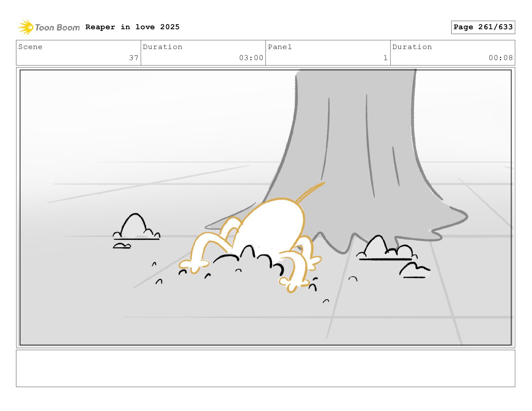Select panel number '1'
The height and width of the screenshot is (411, 532).
point(386,58)
